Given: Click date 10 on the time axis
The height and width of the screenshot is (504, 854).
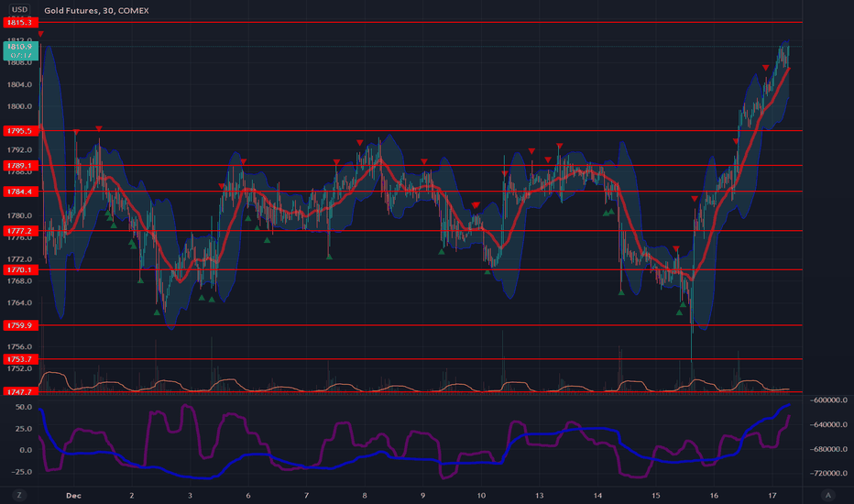Looking at the screenshot, I should click(481, 495).
